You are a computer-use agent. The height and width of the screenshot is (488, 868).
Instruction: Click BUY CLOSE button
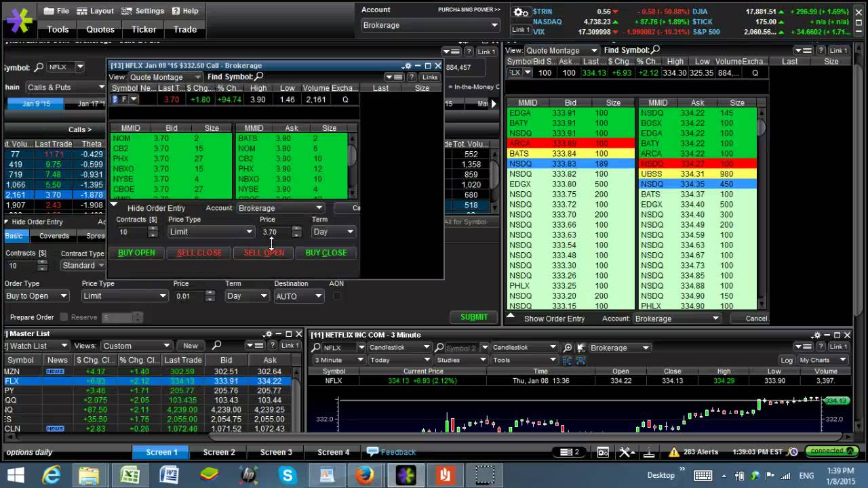(x=326, y=253)
